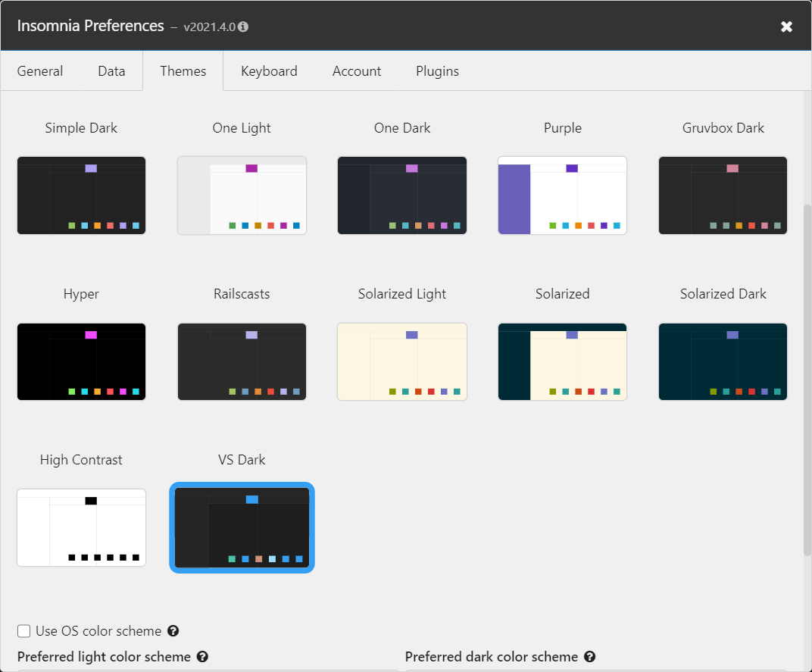Screen dimensions: 812x672
Task: Choose the Gruvbox Dark theme preview
Action: pyautogui.click(x=723, y=195)
